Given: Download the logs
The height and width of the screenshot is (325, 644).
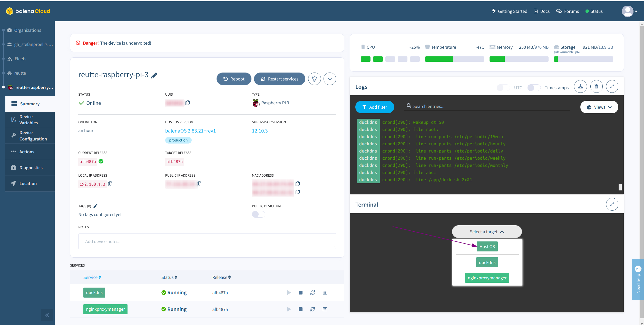Looking at the screenshot, I should tap(580, 87).
